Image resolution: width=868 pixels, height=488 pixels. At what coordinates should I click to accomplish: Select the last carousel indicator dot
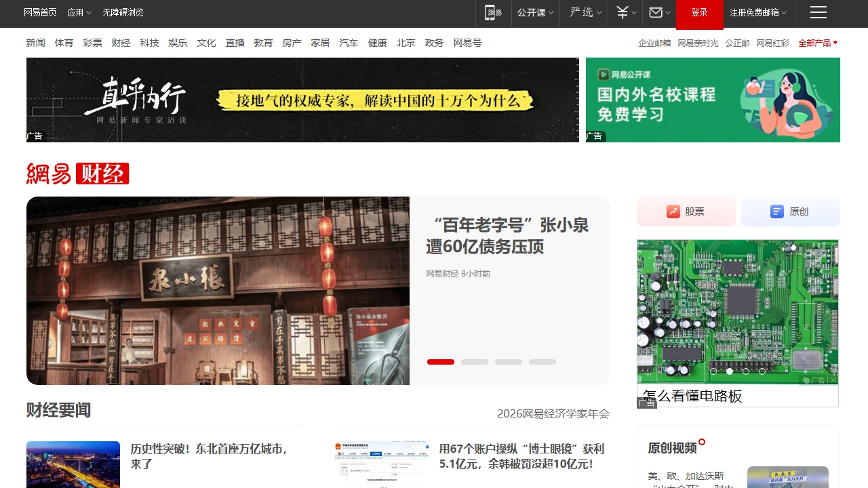[542, 361]
